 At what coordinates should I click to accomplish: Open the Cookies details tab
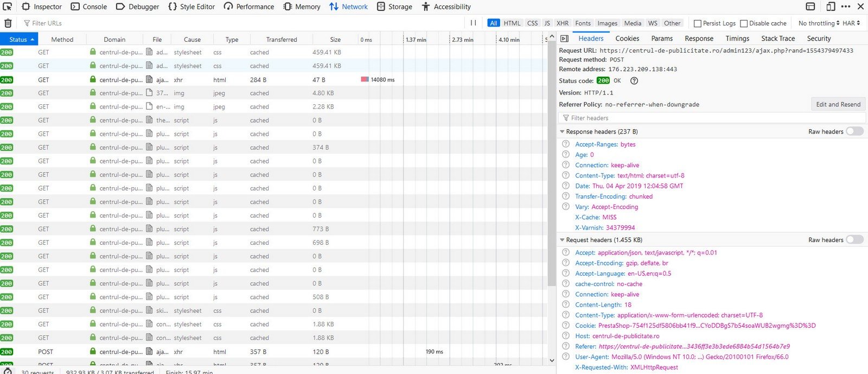pyautogui.click(x=627, y=39)
